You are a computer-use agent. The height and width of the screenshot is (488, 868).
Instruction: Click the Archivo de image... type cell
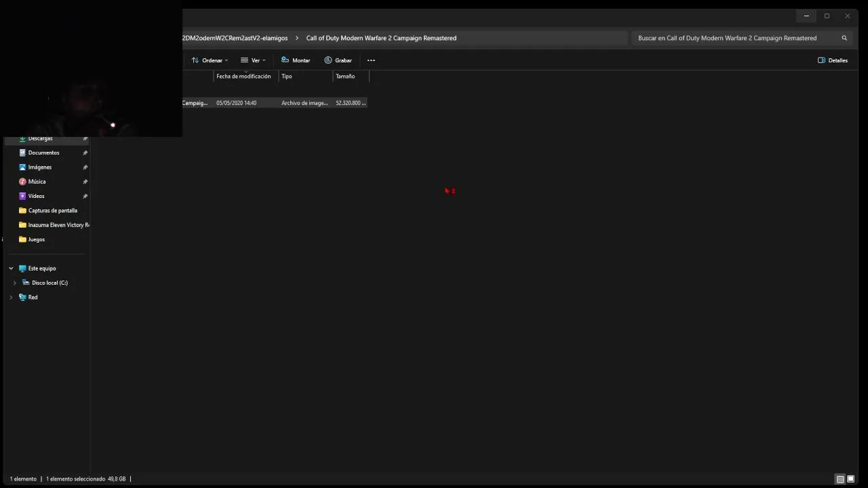(x=304, y=103)
